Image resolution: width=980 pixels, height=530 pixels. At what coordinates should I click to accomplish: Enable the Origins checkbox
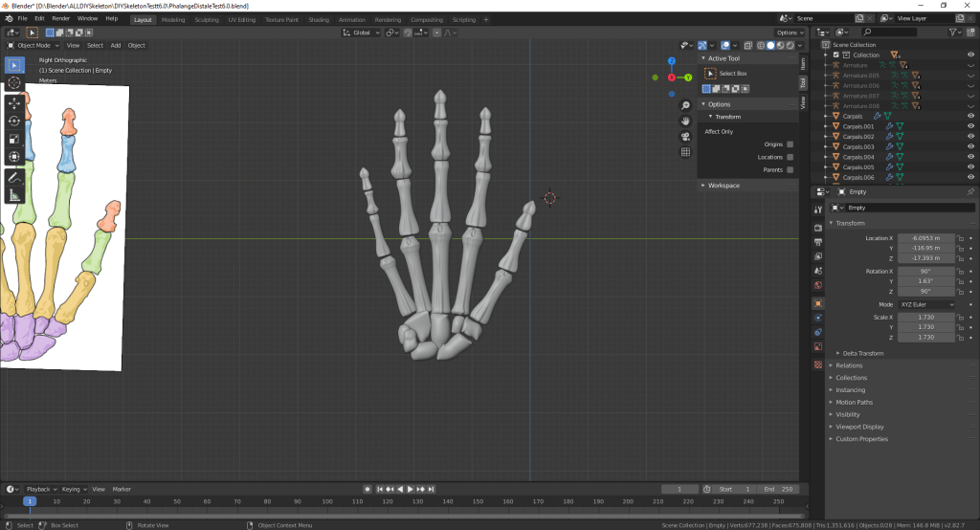point(790,144)
